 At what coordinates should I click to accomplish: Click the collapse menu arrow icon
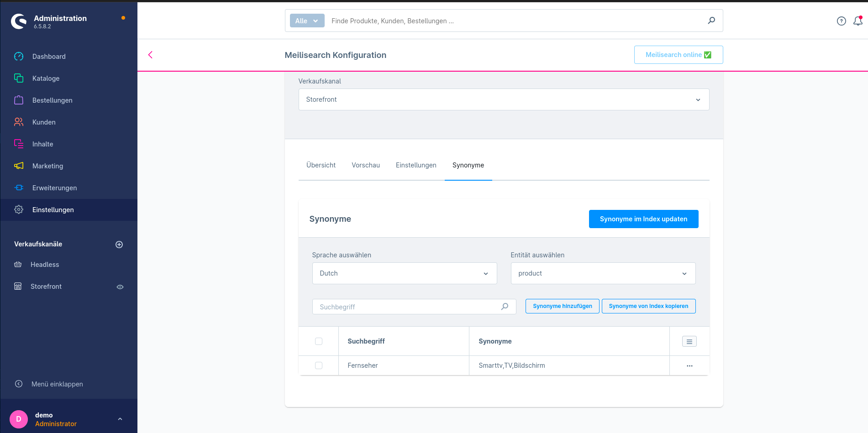(19, 384)
